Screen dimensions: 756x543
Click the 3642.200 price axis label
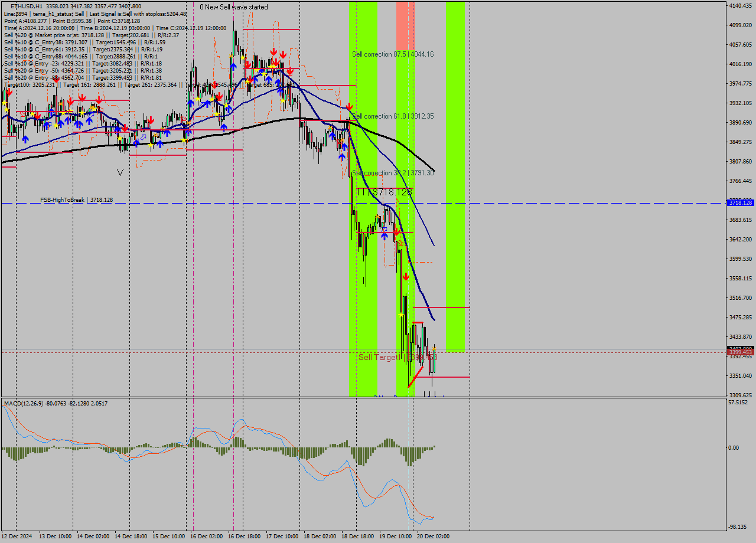740,239
